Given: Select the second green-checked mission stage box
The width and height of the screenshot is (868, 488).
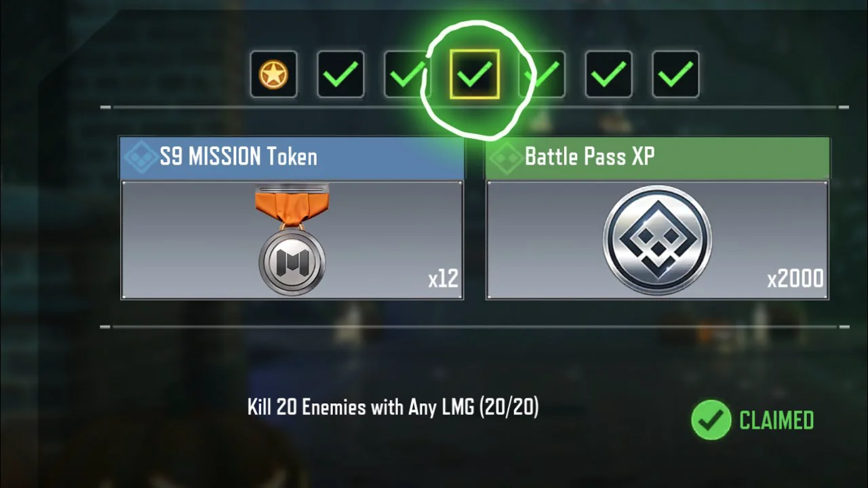Looking at the screenshot, I should [x=407, y=74].
